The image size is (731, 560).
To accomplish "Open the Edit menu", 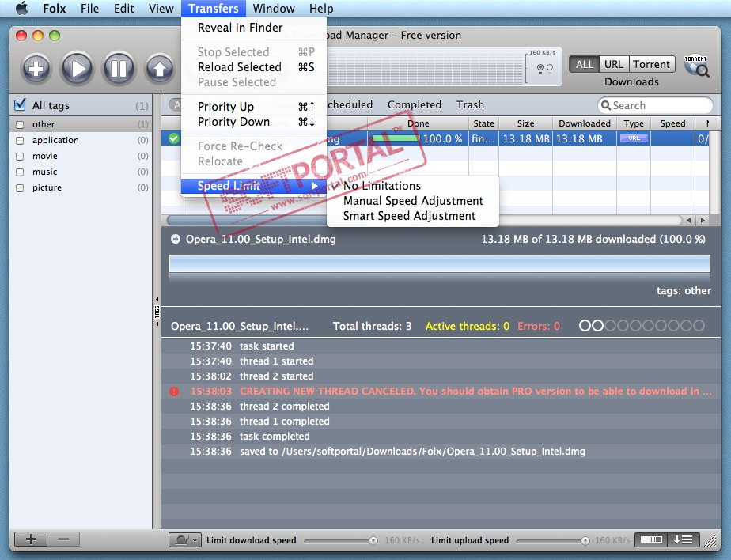I will click(x=123, y=9).
